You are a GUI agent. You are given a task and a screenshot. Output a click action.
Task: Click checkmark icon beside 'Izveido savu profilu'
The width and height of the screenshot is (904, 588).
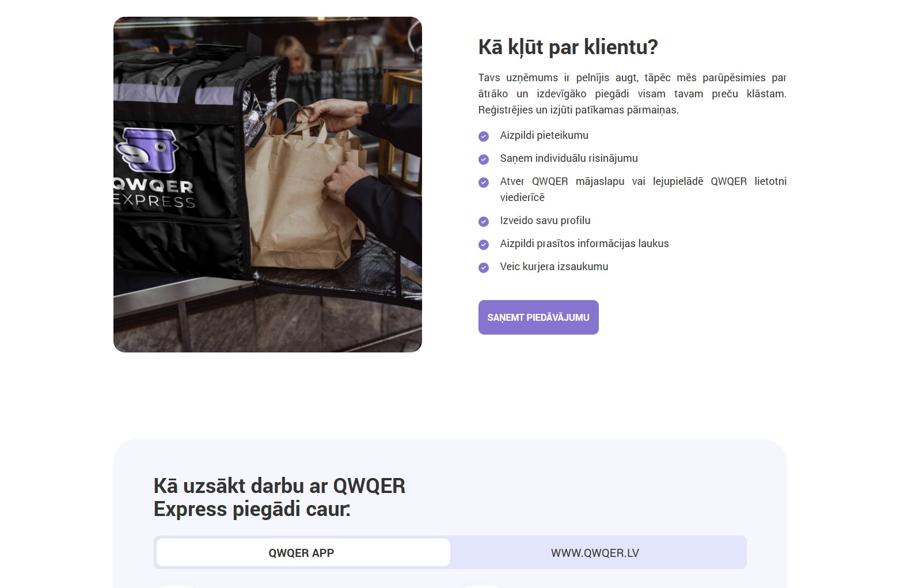484,222
